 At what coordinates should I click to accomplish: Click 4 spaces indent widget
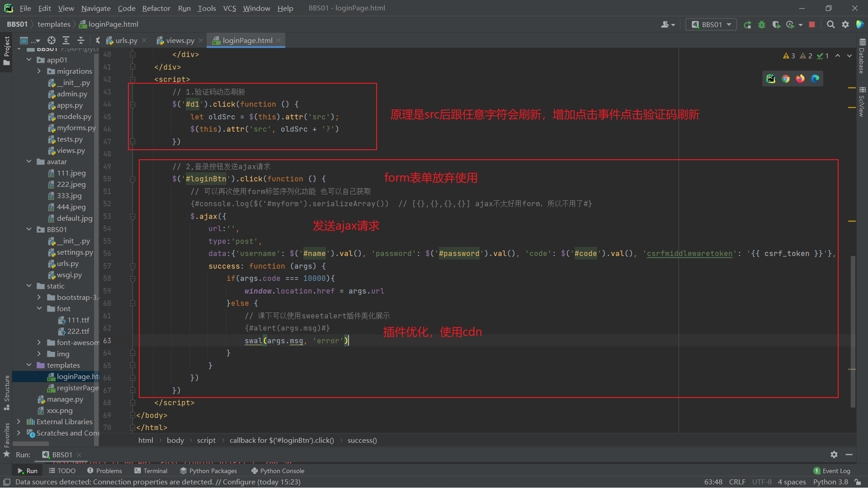792,482
